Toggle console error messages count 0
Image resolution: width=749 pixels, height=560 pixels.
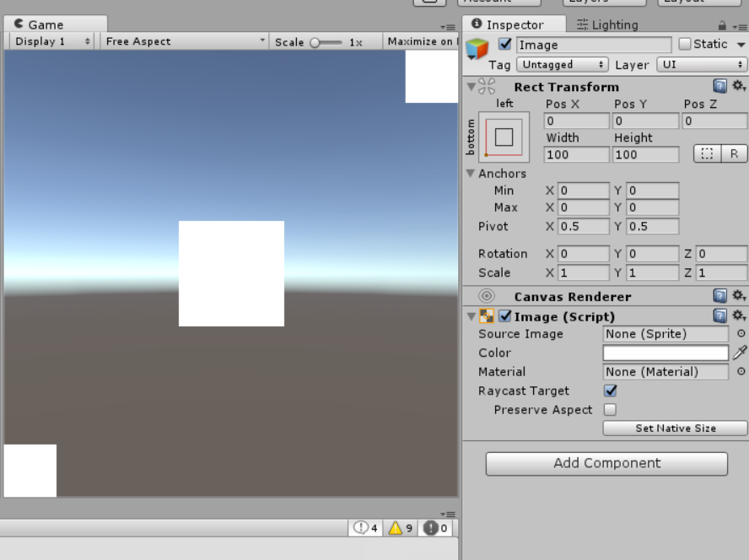click(435, 528)
